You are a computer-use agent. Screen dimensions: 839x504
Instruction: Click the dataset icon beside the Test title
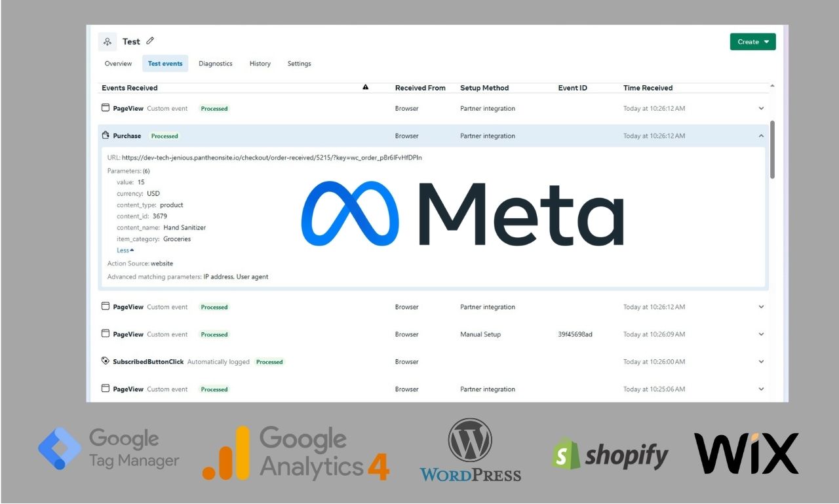pyautogui.click(x=107, y=42)
